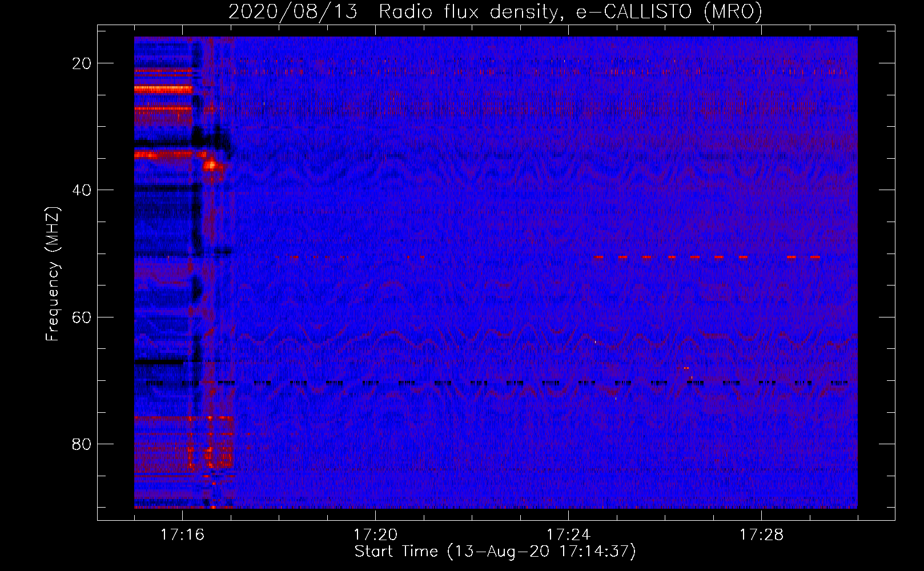Click the 80 MHz frequency tick label
Viewport: 924px width, 571px height.
tap(82, 444)
